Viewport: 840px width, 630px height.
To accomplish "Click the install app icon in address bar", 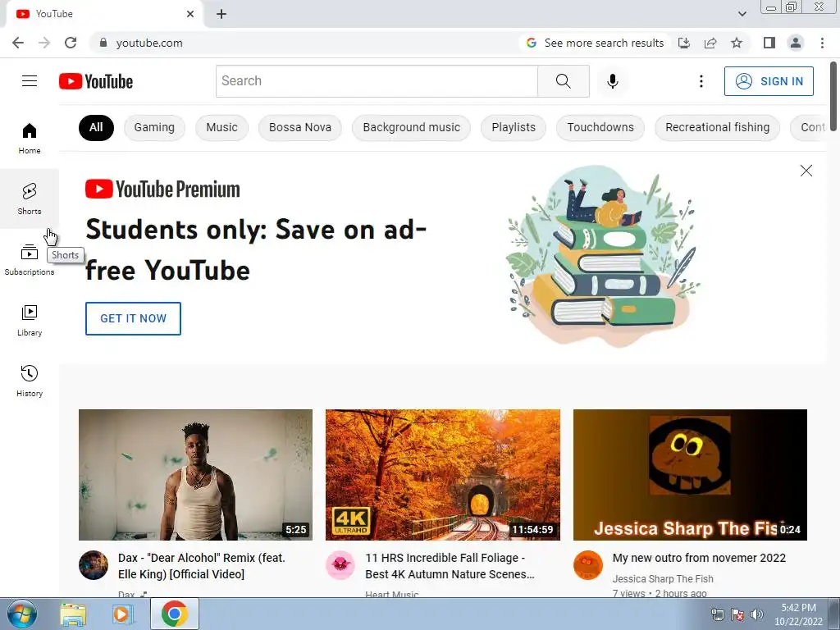I will (683, 43).
